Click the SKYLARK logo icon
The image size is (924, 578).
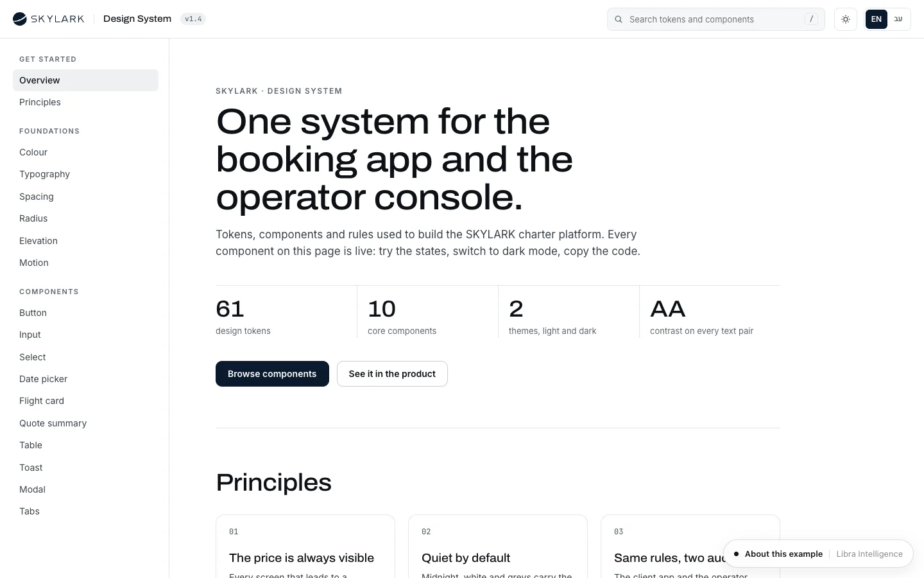click(20, 19)
